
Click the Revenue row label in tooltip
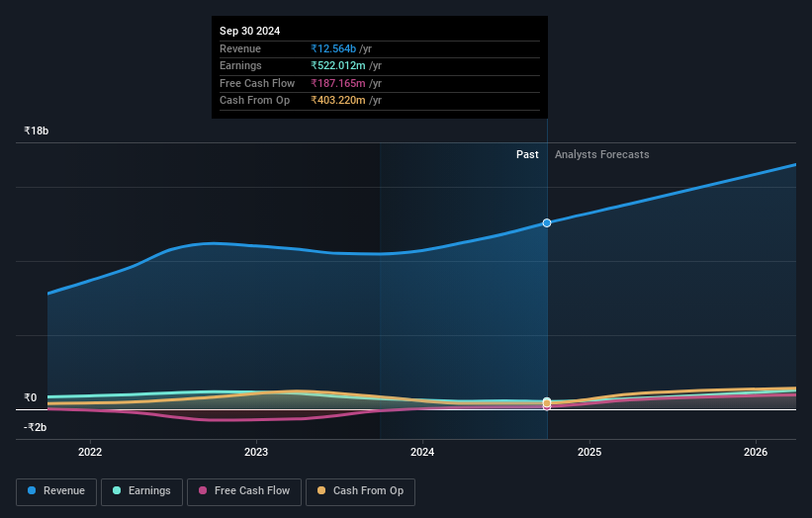(x=240, y=48)
